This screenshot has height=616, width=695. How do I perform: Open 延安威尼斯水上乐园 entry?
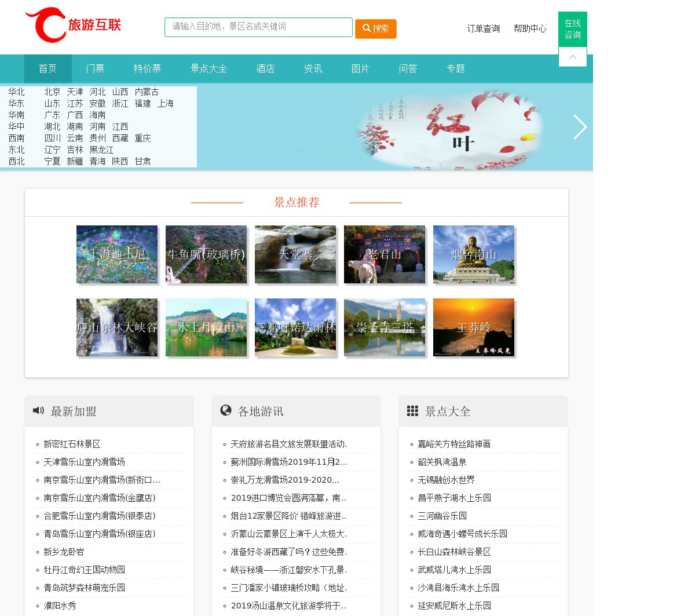(454, 606)
